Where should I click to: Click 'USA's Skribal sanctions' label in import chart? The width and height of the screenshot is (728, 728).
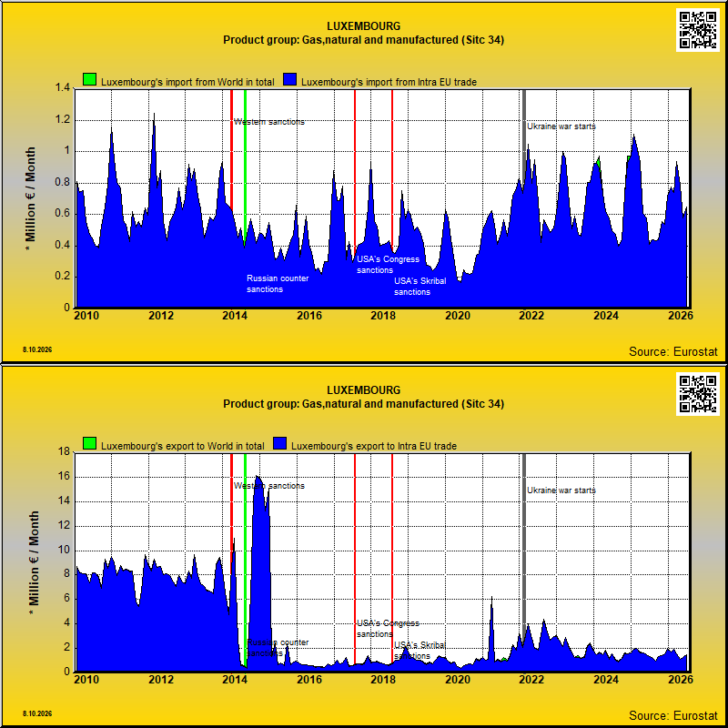coord(420,287)
